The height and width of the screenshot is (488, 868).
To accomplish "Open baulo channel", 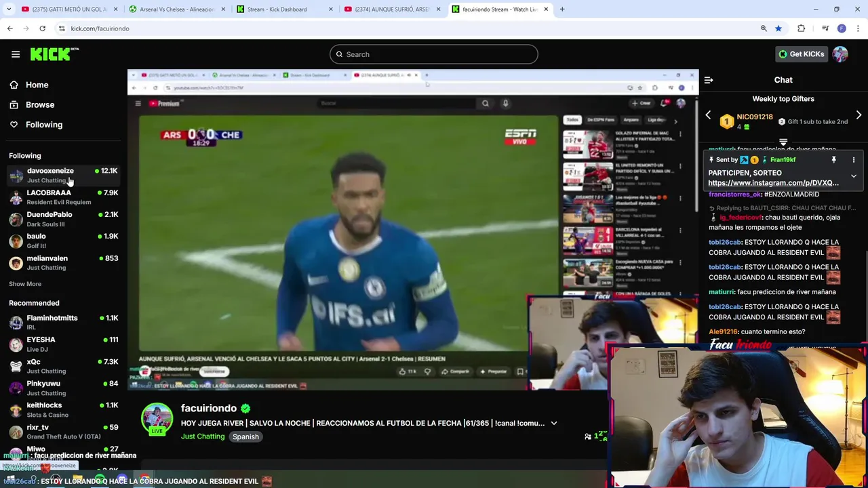I will pyautogui.click(x=63, y=241).
